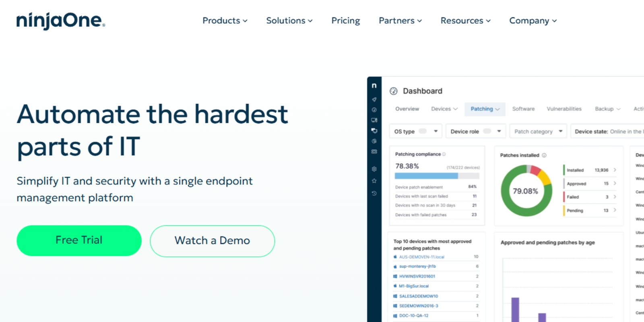Image resolution: width=644 pixels, height=322 pixels.
Task: Expand the Solutions menu
Action: pyautogui.click(x=289, y=21)
